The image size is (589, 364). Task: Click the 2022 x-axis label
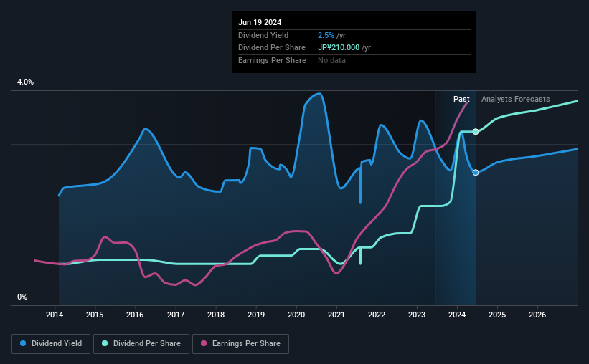click(377, 315)
